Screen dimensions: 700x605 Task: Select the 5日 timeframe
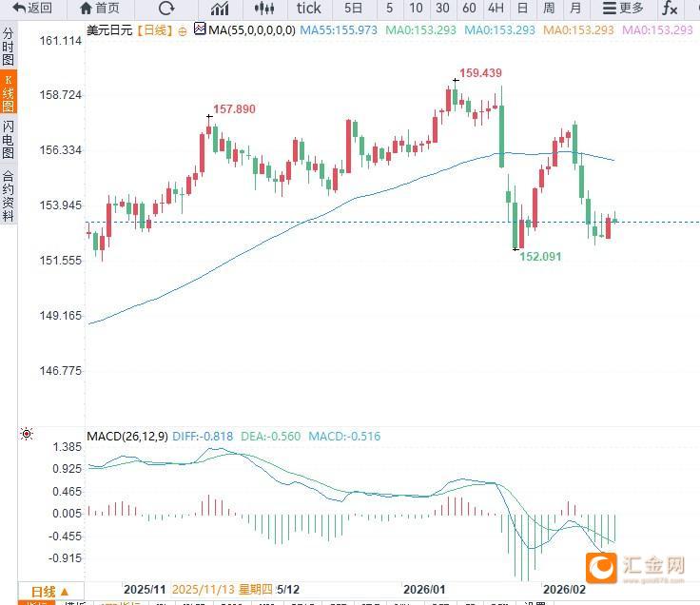[353, 8]
